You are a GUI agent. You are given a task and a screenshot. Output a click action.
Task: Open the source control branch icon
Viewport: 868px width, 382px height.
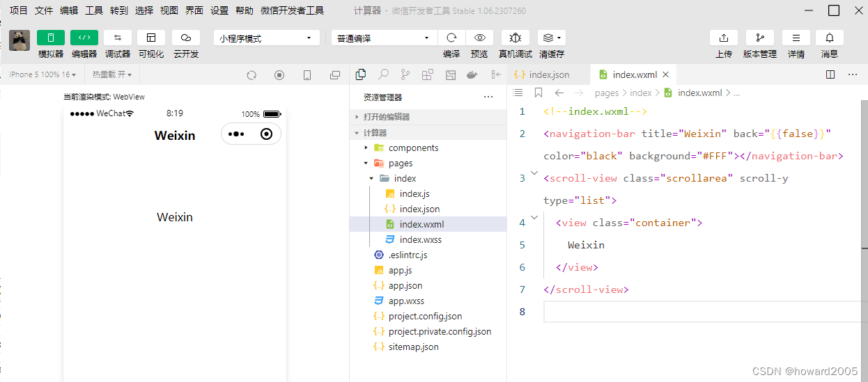pyautogui.click(x=405, y=74)
